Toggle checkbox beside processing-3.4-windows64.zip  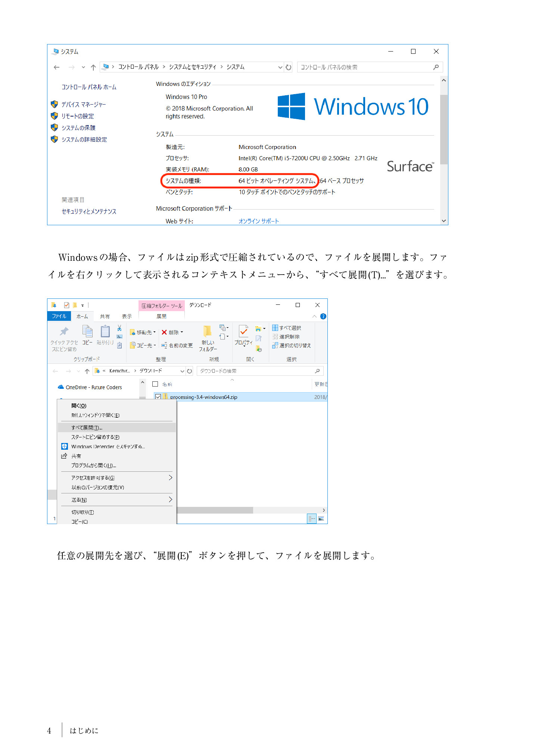coord(158,397)
